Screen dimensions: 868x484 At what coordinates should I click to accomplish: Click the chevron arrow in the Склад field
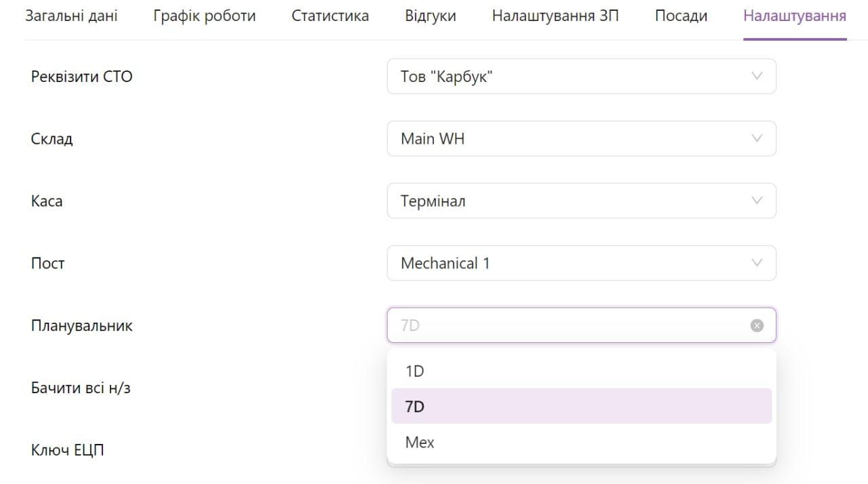coord(757,138)
